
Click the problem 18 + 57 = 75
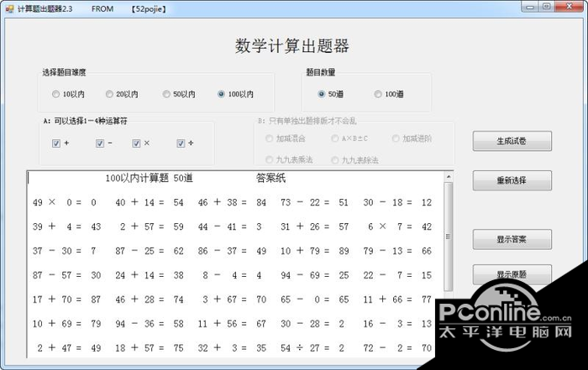pos(150,348)
